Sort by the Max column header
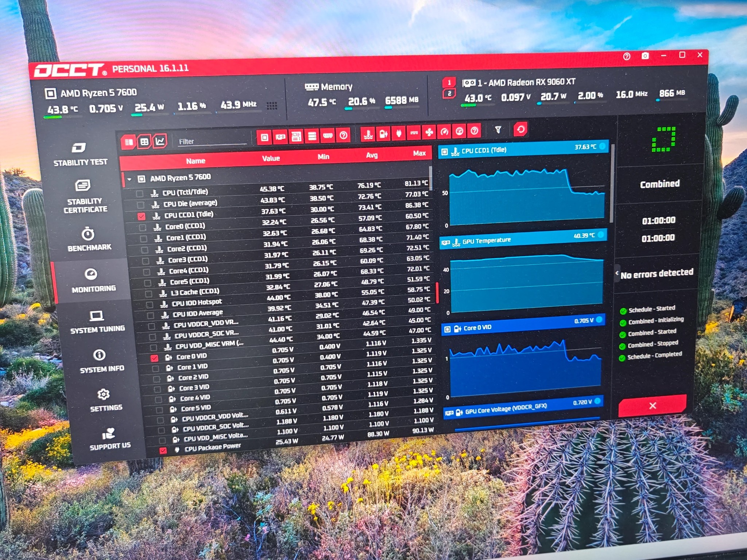The image size is (747, 560). (x=419, y=153)
